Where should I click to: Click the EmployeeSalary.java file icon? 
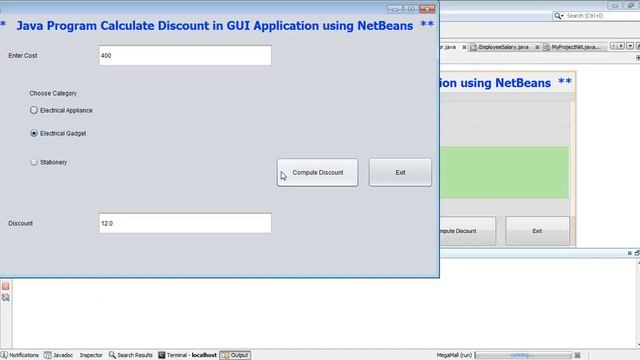473,47
